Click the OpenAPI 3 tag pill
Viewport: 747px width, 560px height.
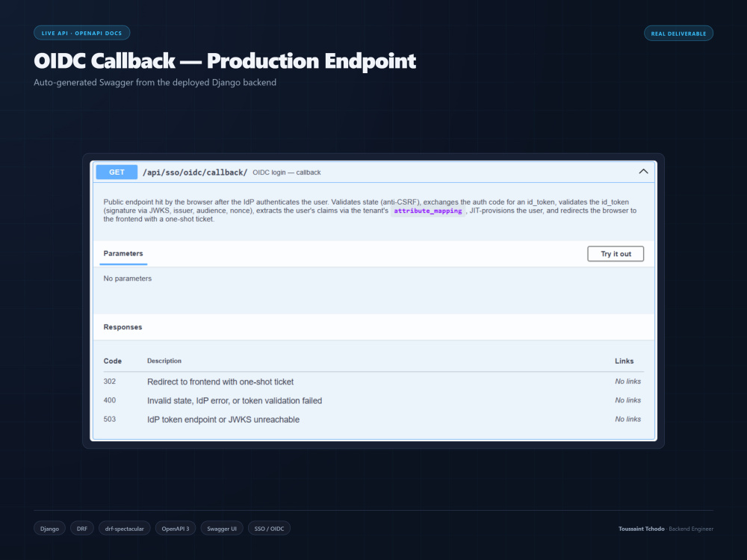click(x=176, y=529)
